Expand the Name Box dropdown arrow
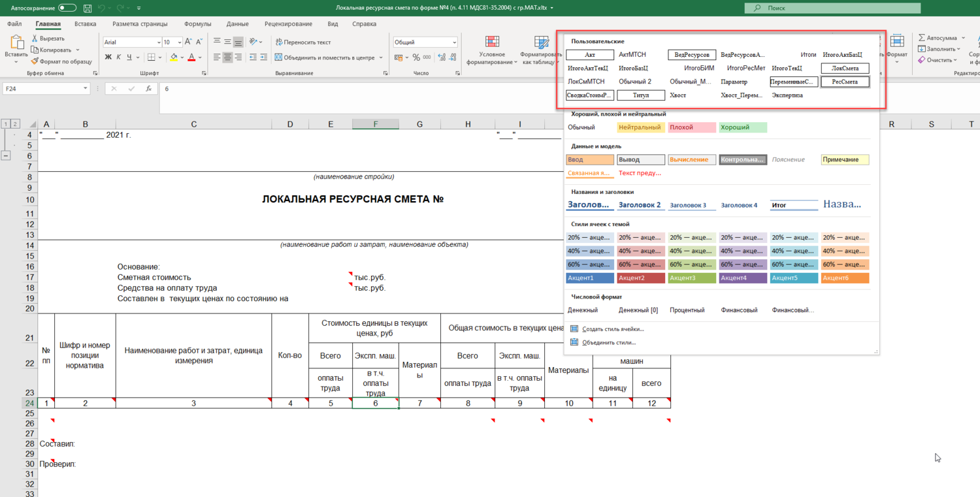This screenshot has height=497, width=980. point(85,89)
